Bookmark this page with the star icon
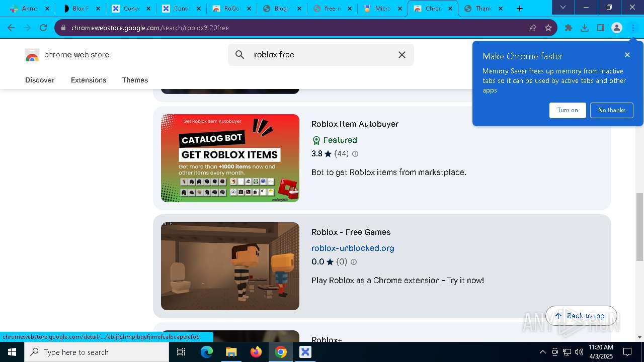644x362 pixels. point(548,28)
